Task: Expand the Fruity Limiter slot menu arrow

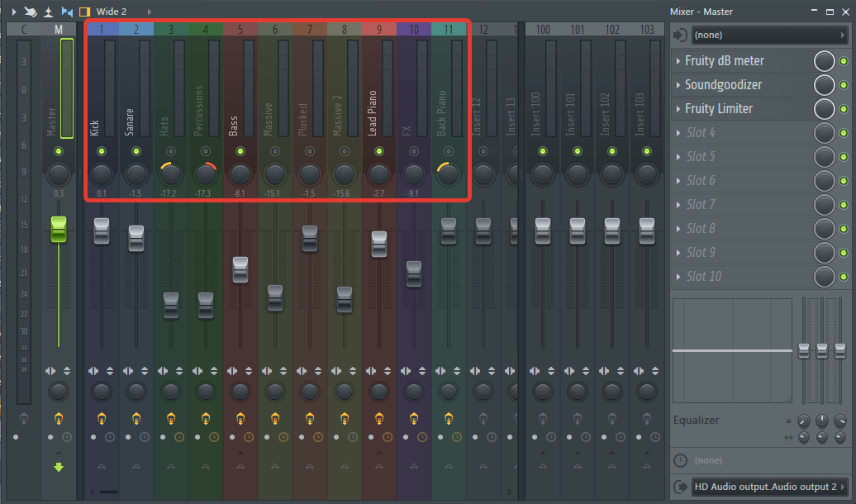Action: point(678,109)
